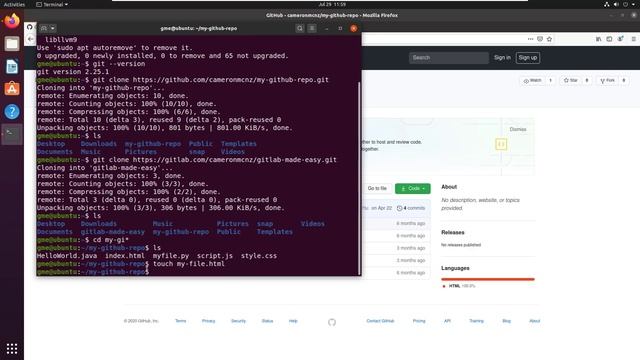This screenshot has height=360, width=640.
Task: Click the new tab icon in terminal header
Action: pyautogui.click(x=44, y=28)
